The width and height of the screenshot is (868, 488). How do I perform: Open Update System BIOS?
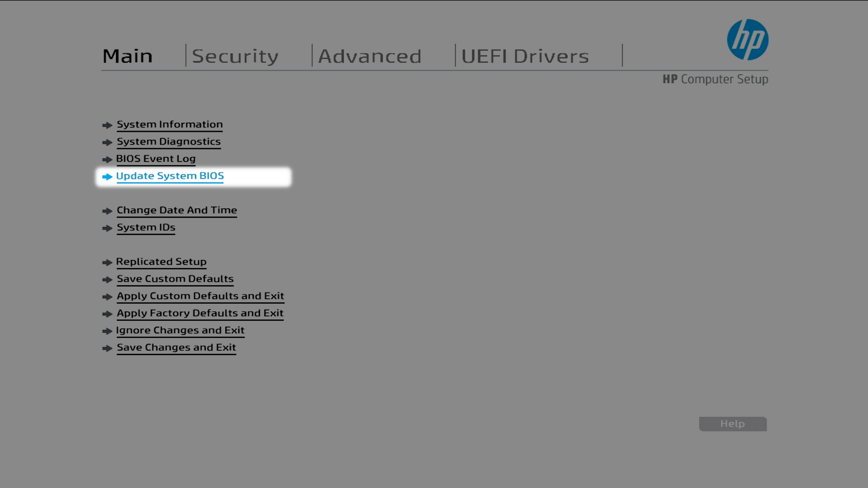[x=170, y=176]
